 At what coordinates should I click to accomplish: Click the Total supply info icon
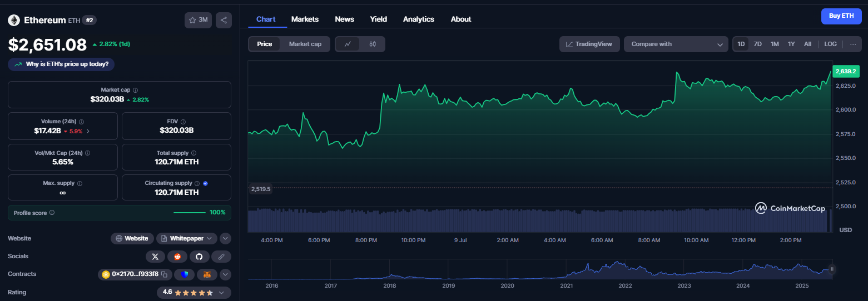[194, 153]
